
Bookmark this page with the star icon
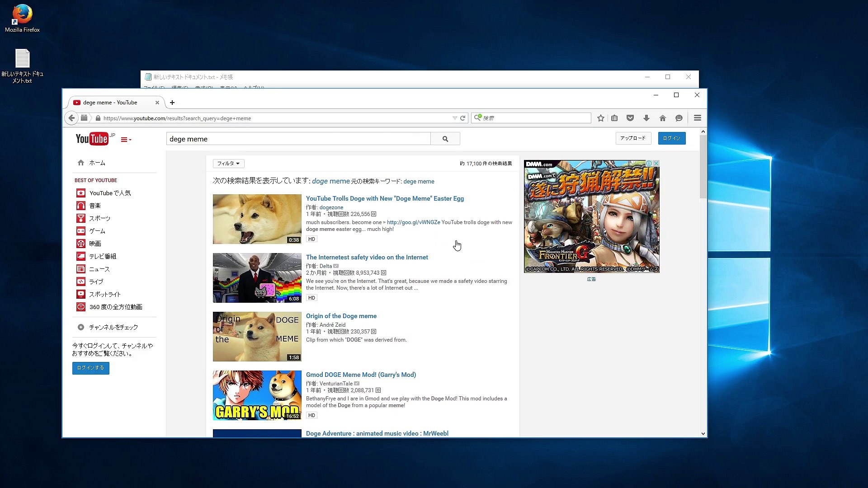(x=600, y=118)
